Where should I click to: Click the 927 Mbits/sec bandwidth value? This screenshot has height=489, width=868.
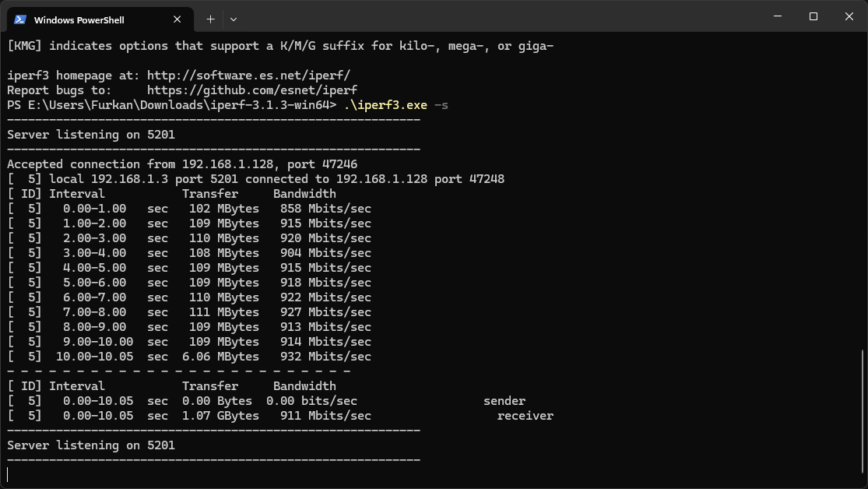pyautogui.click(x=325, y=312)
